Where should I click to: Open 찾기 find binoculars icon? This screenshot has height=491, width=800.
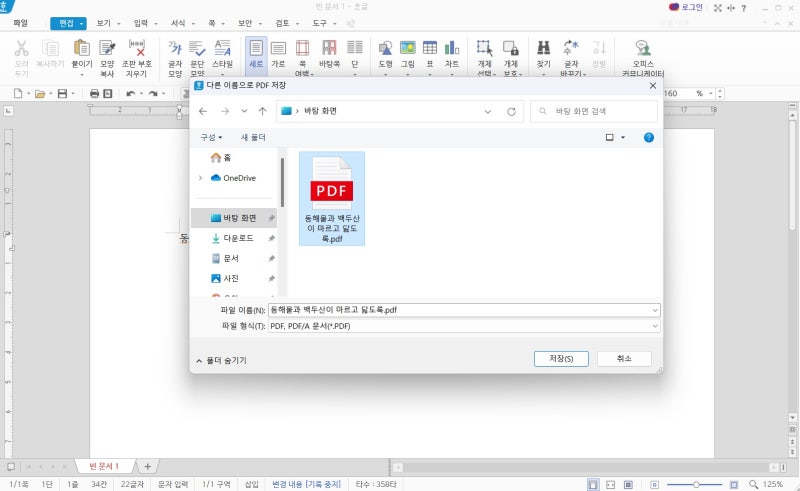point(543,48)
